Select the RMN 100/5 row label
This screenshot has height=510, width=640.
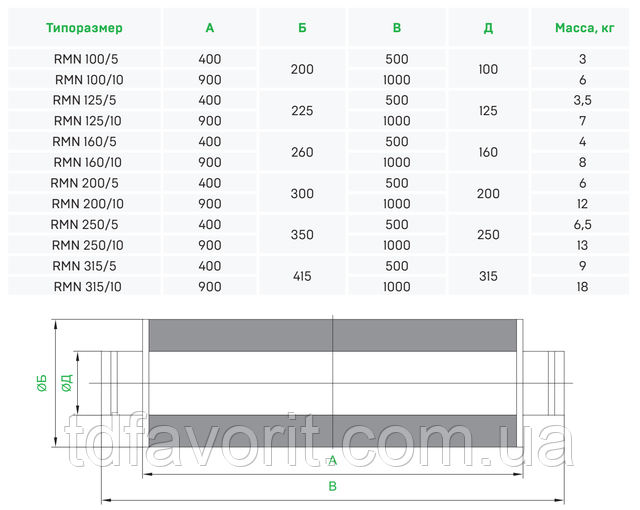[x=87, y=60]
